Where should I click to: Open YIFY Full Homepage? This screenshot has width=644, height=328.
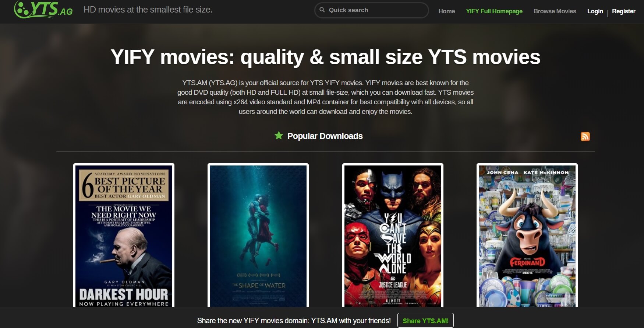tap(494, 11)
